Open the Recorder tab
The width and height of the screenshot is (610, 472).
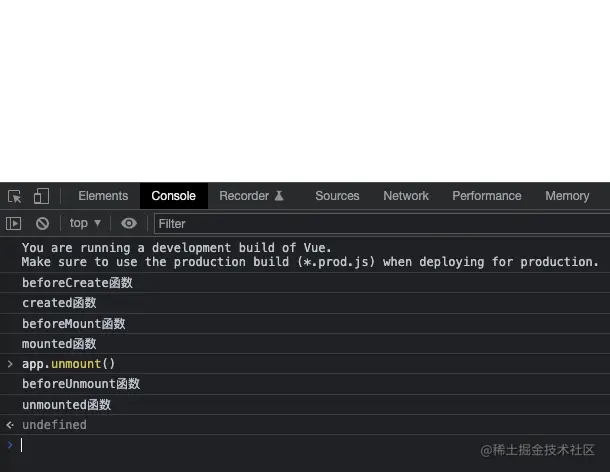[x=252, y=196]
